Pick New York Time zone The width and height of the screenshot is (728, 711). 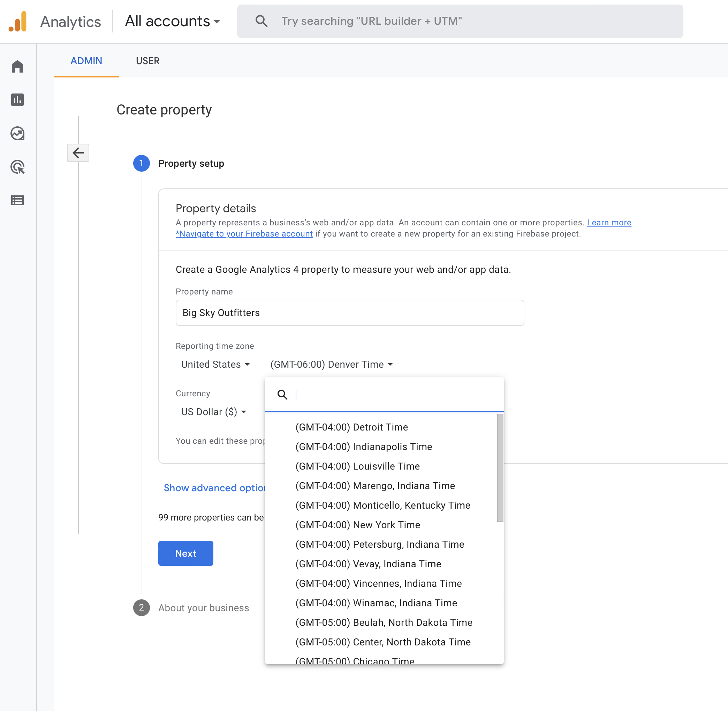(x=381, y=525)
